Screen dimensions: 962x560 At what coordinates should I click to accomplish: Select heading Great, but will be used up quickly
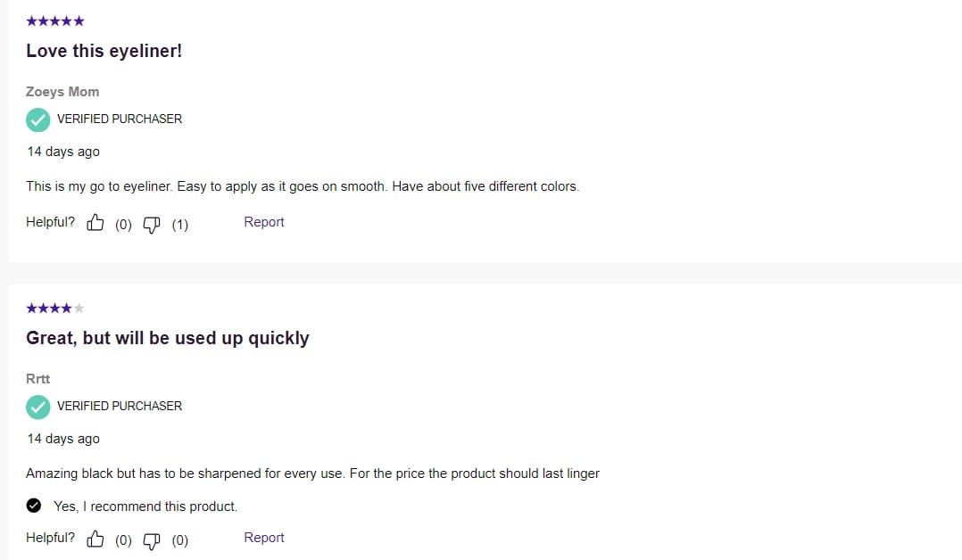click(x=168, y=338)
